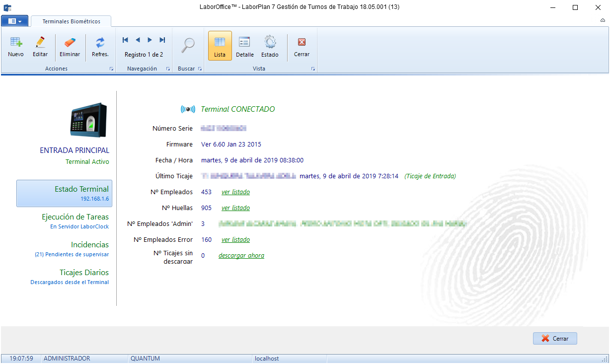Switch to Estado view

[270, 46]
